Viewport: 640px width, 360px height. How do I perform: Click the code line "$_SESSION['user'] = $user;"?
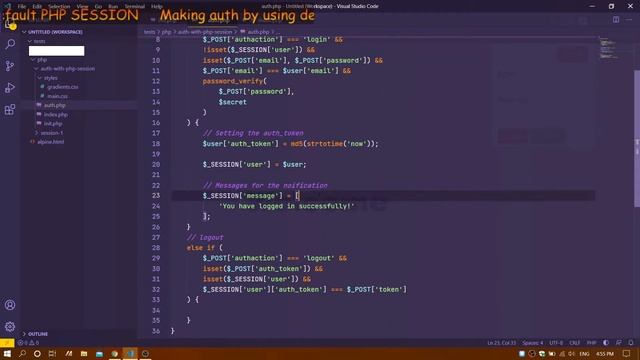click(x=254, y=164)
